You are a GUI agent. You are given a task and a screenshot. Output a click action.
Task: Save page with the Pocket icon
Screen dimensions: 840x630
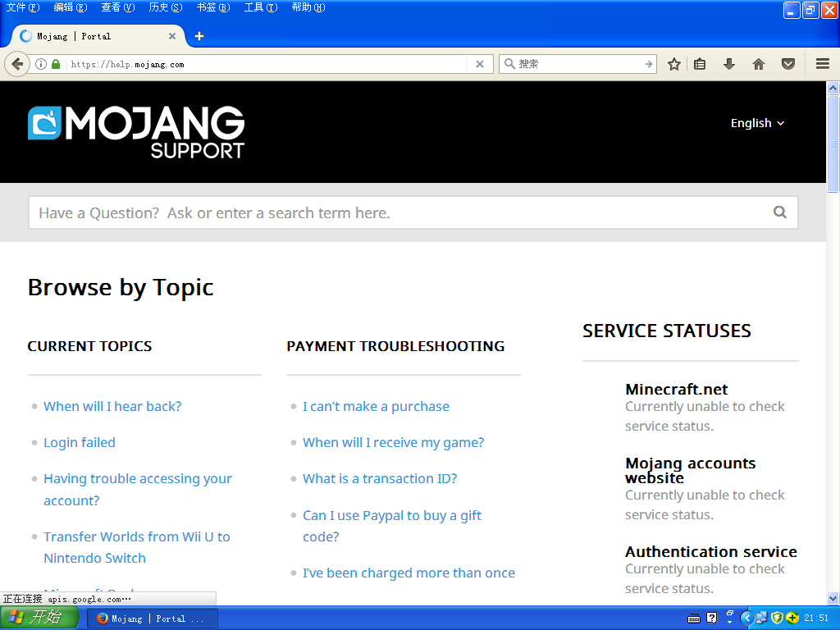[x=788, y=64]
